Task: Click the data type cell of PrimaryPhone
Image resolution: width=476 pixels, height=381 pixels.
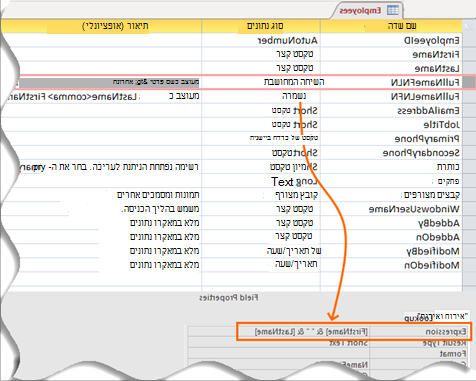Action: pyautogui.click(x=261, y=138)
